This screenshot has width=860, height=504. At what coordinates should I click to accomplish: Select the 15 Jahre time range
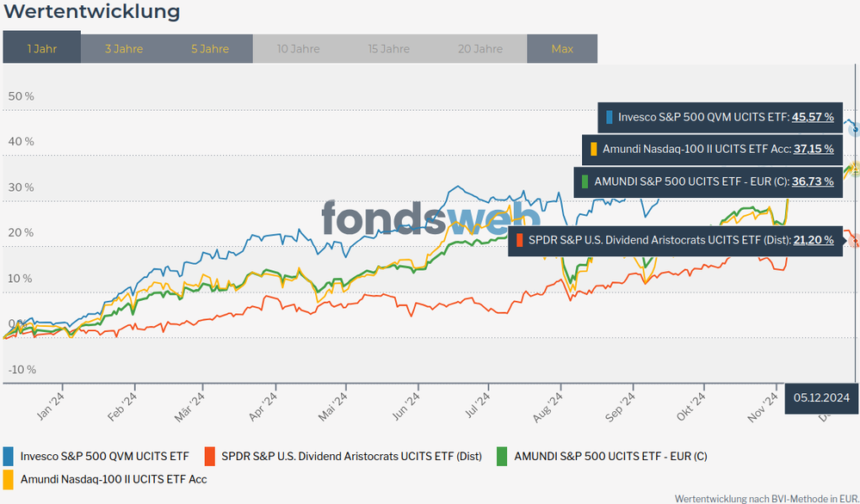(x=388, y=48)
